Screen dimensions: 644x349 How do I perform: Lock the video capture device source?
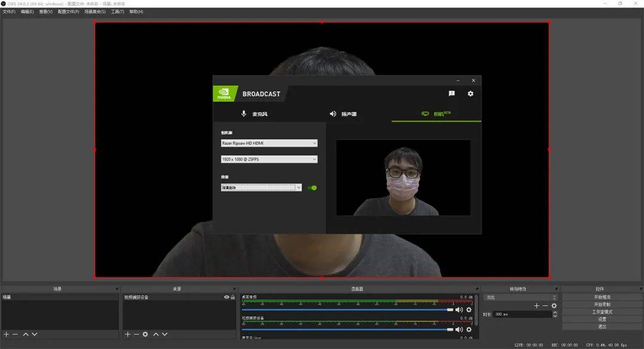point(233,297)
